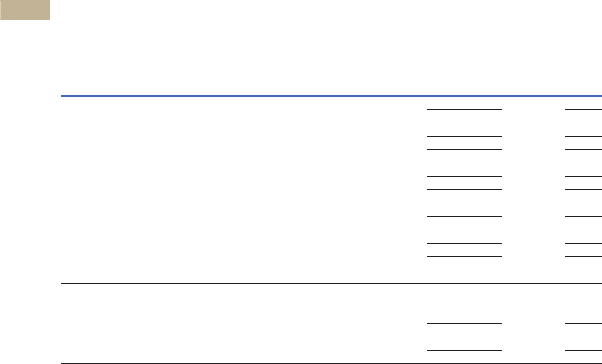The width and height of the screenshot is (602, 364).
Task: Select last short blank field in bottom section, left column
Action: [464, 350]
